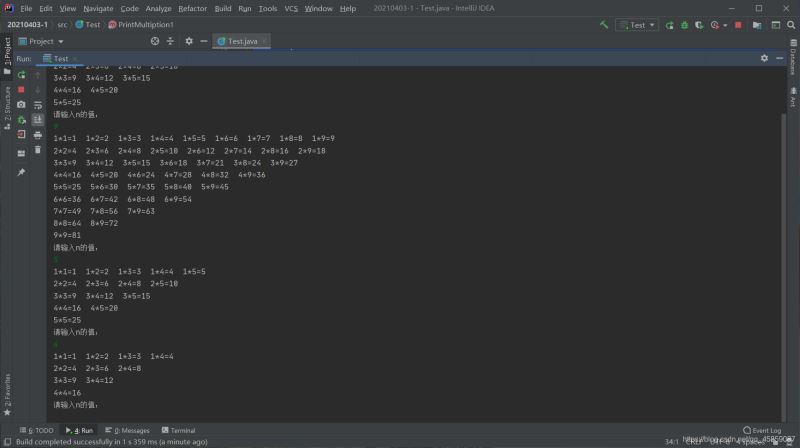Screen dimensions: 800x448
Task: Open Project panel options gear
Action: (189, 41)
